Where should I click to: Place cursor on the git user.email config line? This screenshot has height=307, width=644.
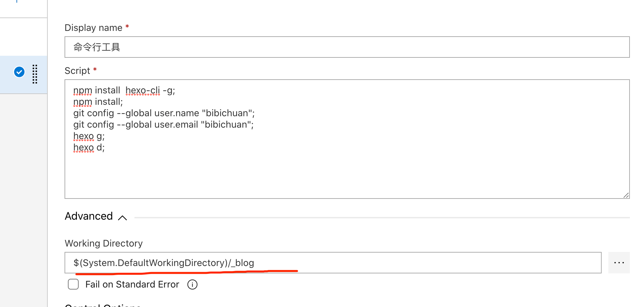(163, 125)
